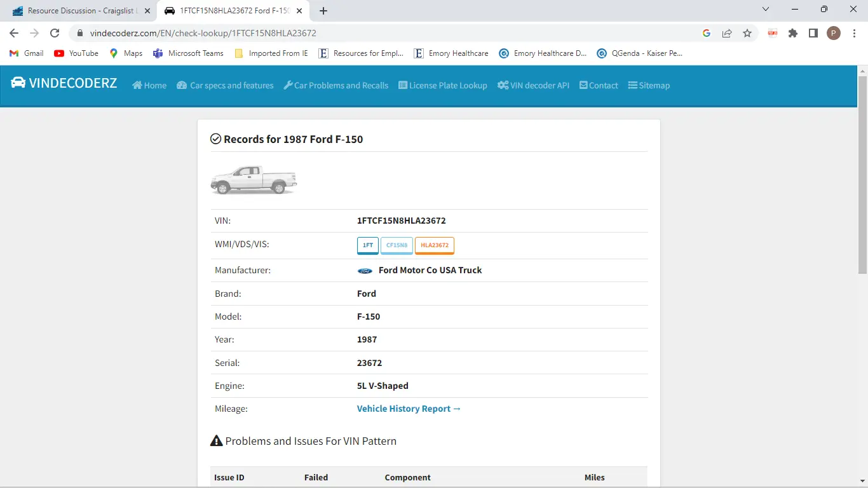The image size is (868, 488).
Task: Click the CF15N8 VDS badge
Action: [x=397, y=245]
